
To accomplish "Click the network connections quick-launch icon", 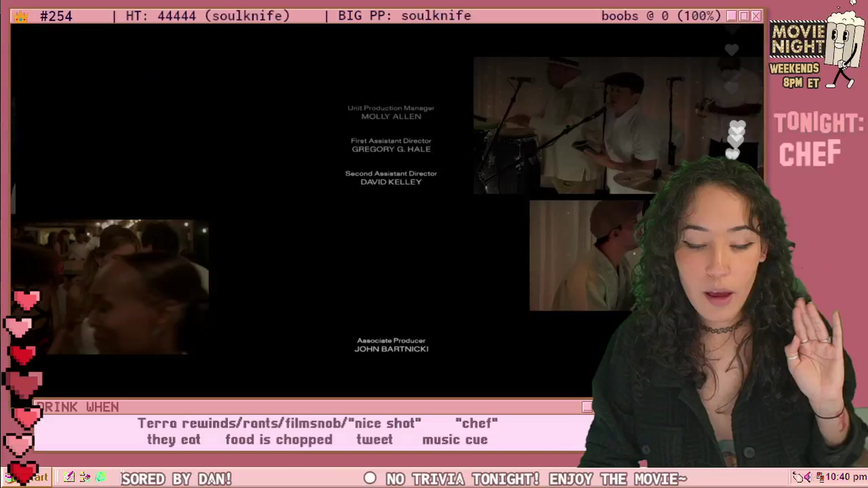I will pyautogui.click(x=85, y=477).
